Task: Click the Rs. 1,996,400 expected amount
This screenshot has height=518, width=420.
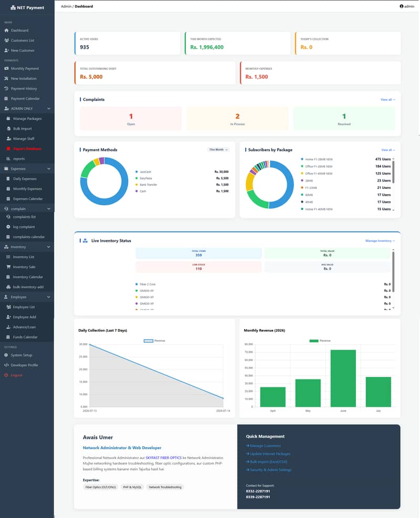Action: [x=207, y=47]
